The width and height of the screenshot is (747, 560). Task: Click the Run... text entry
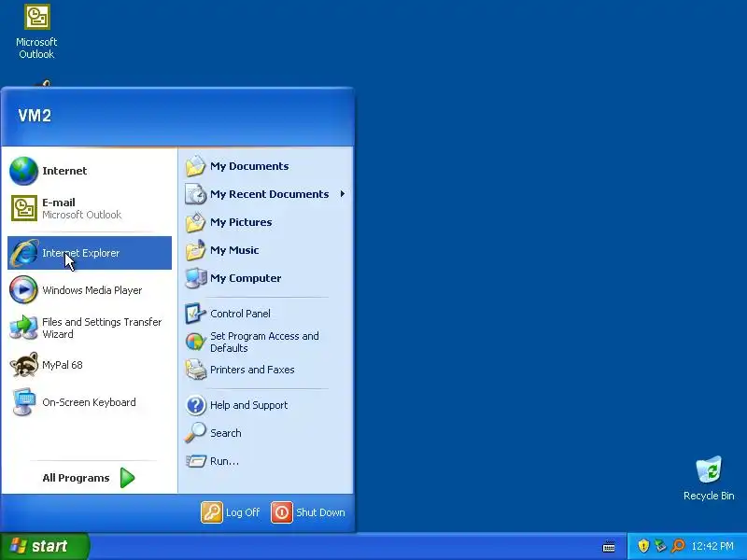tap(224, 461)
